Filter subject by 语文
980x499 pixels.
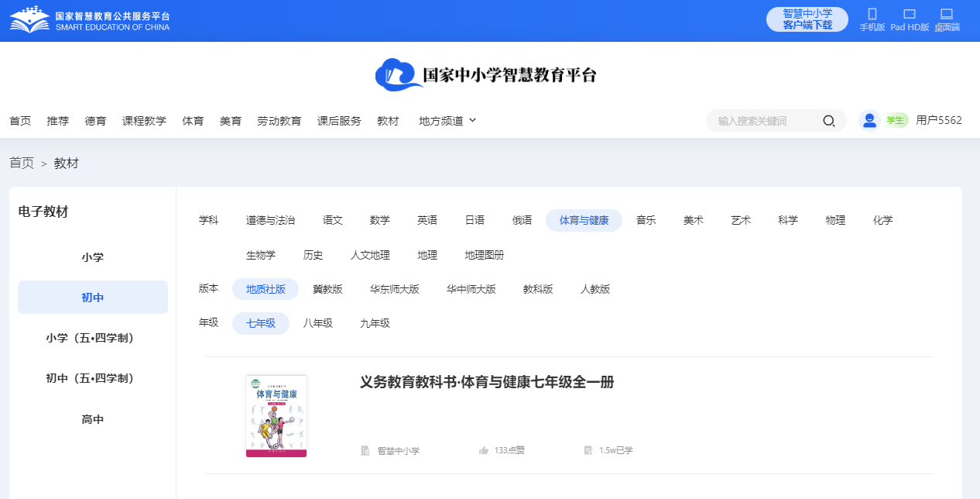coord(333,220)
